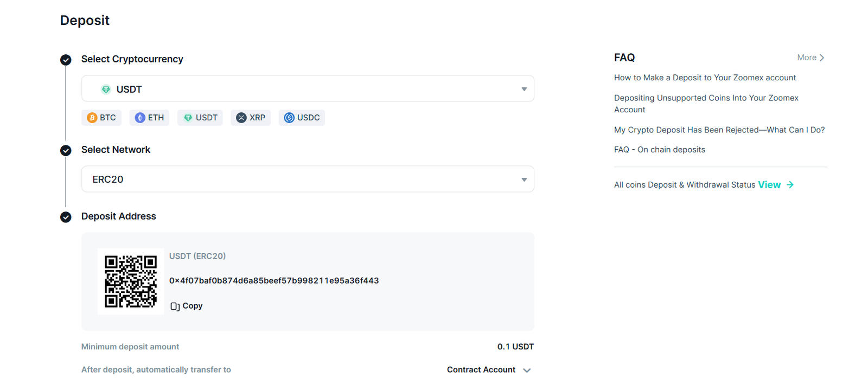Select the ETH quick-pick chip
Image resolution: width=868 pixels, height=383 pixels.
[149, 118]
